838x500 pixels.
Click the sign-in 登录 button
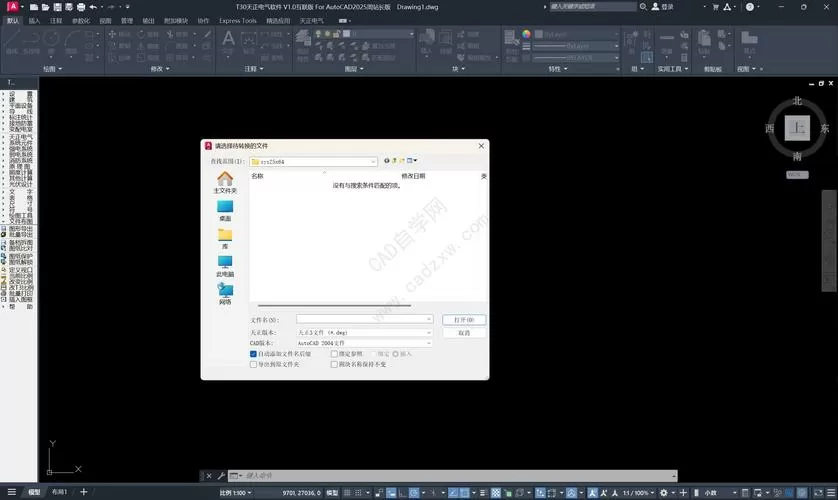coord(663,7)
